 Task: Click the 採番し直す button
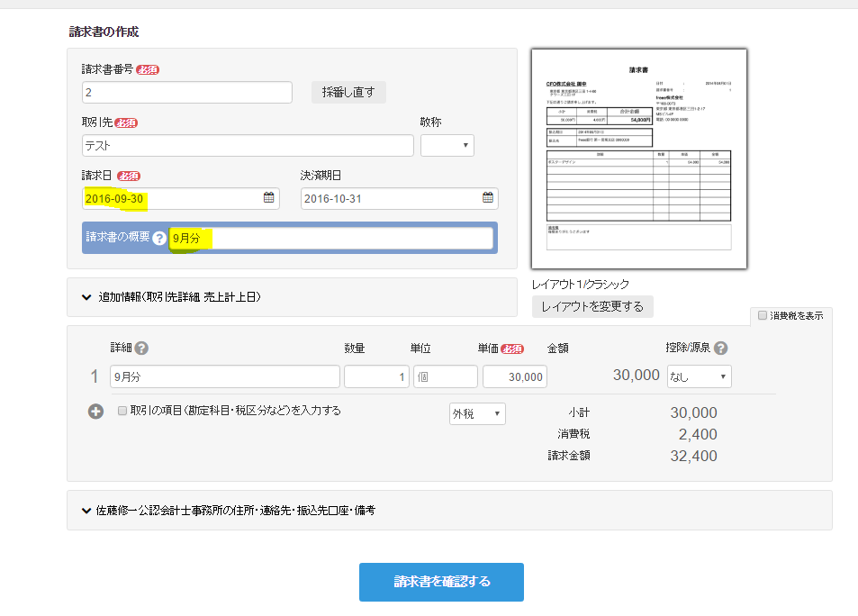tap(348, 92)
